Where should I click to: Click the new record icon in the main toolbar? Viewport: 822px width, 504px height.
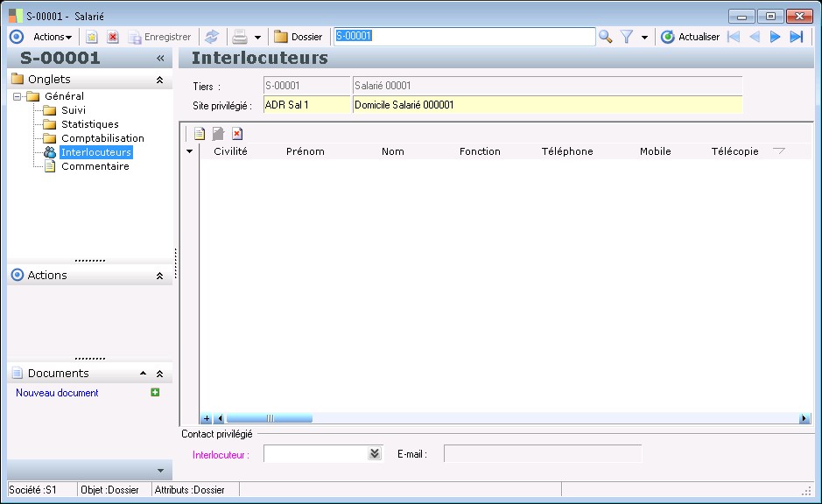pyautogui.click(x=91, y=37)
